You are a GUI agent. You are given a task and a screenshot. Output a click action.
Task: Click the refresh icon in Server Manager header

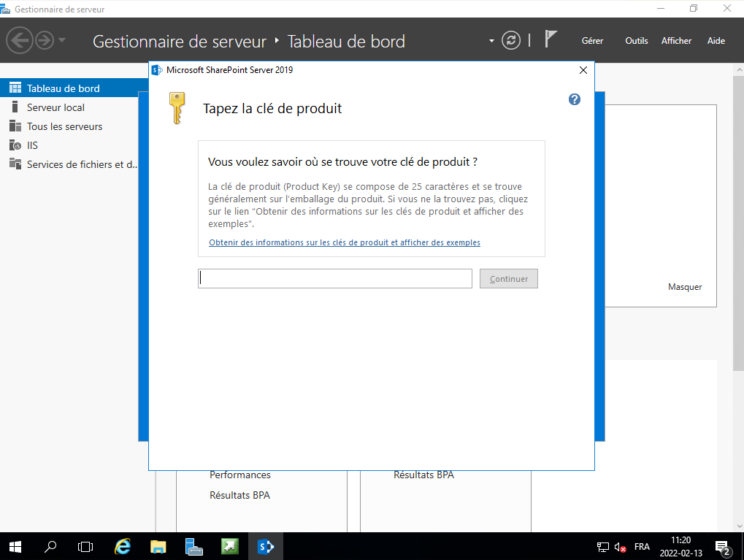pyautogui.click(x=512, y=40)
